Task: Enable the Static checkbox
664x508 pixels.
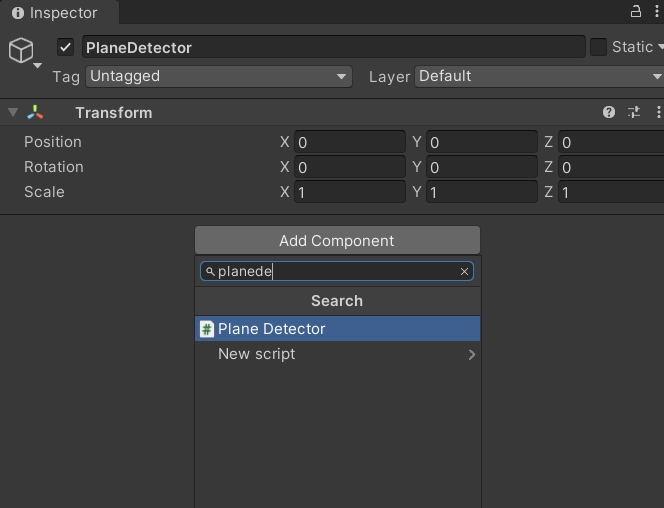Action: [598, 47]
